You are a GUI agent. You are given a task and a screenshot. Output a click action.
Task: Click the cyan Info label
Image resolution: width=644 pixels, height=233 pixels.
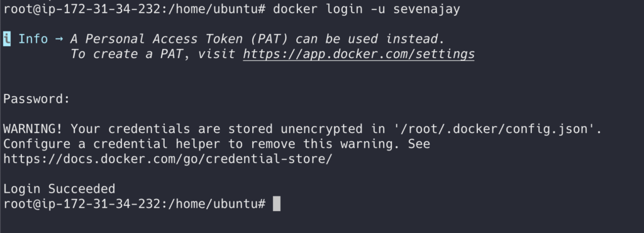33,39
